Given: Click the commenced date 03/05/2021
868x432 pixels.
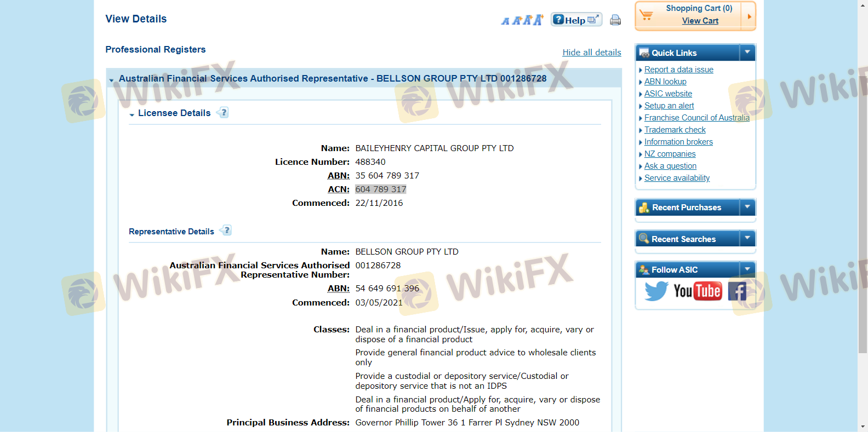Looking at the screenshot, I should tap(379, 303).
